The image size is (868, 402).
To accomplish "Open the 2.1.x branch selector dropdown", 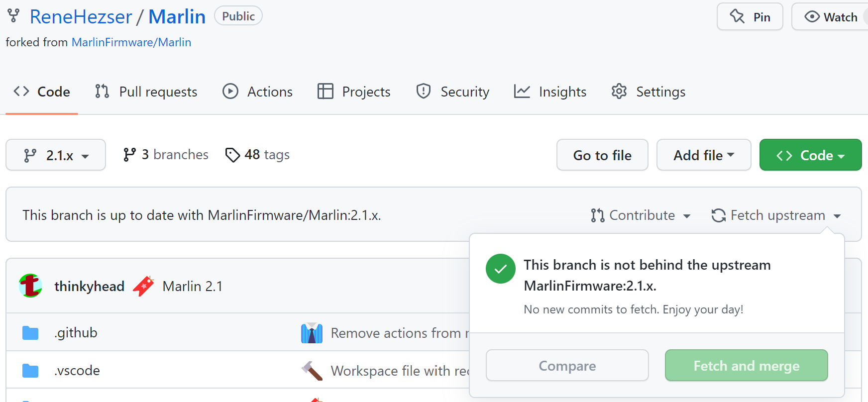I will point(56,155).
